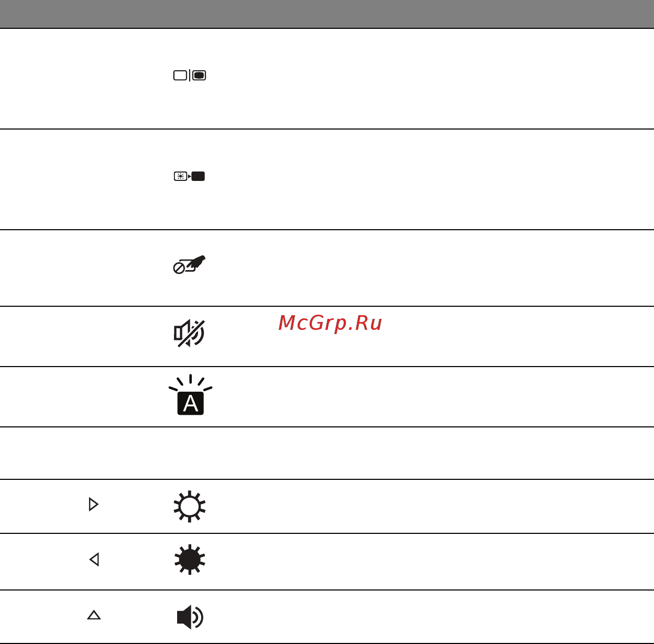The image size is (654, 644).
Task: Click the blank row beneath keyboard backlight icon
Action: 327,453
